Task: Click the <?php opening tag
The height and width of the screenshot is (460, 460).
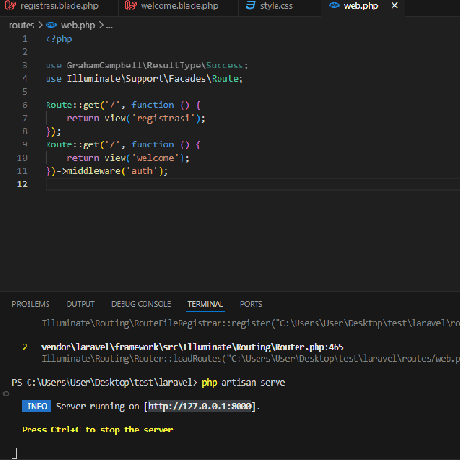Action: (x=59, y=39)
